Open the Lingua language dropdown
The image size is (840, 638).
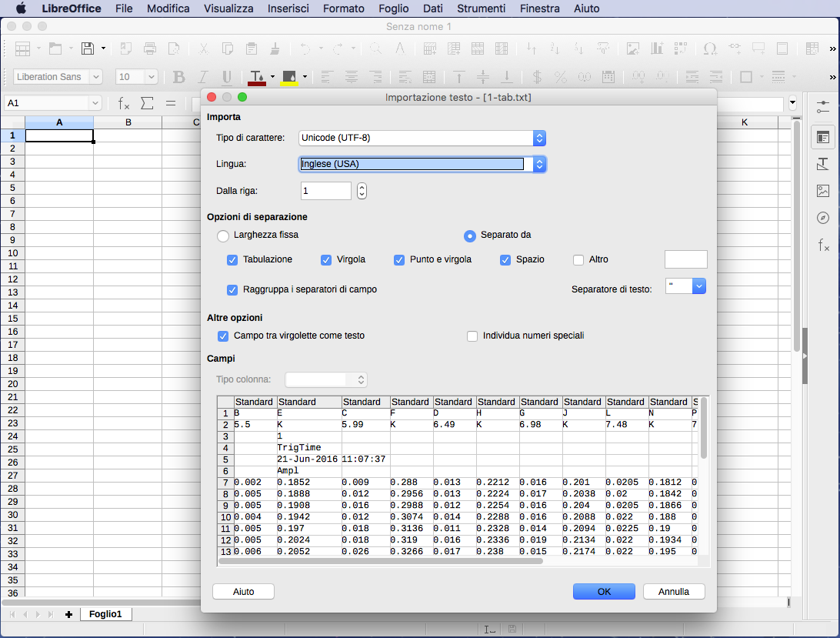(539, 164)
